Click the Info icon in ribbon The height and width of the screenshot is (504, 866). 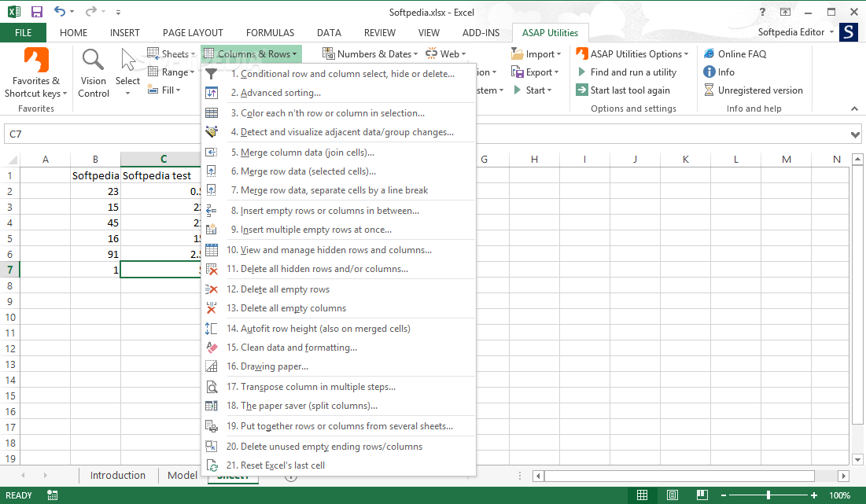(709, 72)
